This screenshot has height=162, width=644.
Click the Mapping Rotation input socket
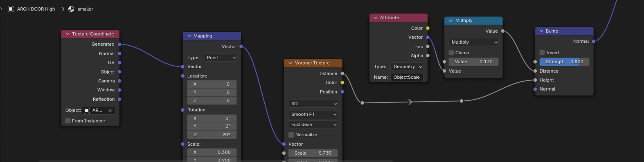182,110
